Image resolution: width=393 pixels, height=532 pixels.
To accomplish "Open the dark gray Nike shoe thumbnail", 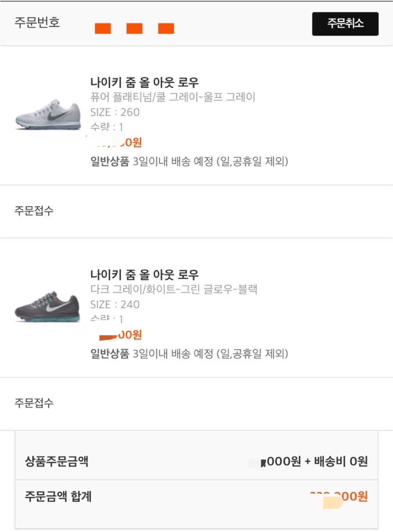I will (48, 307).
